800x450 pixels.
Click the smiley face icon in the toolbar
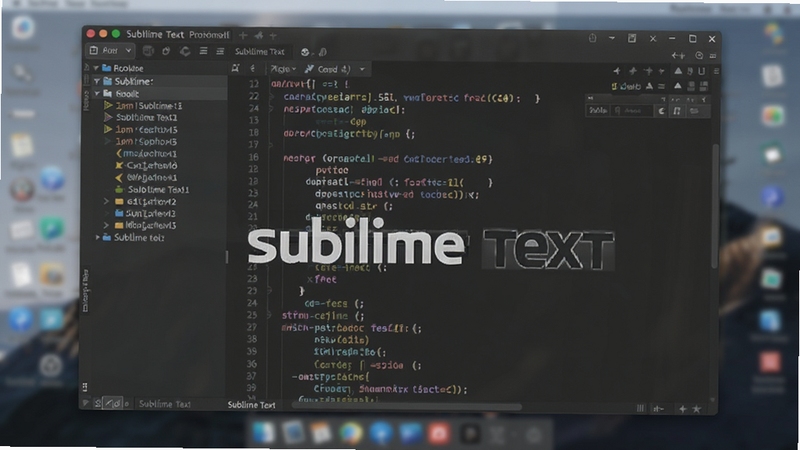(305, 52)
